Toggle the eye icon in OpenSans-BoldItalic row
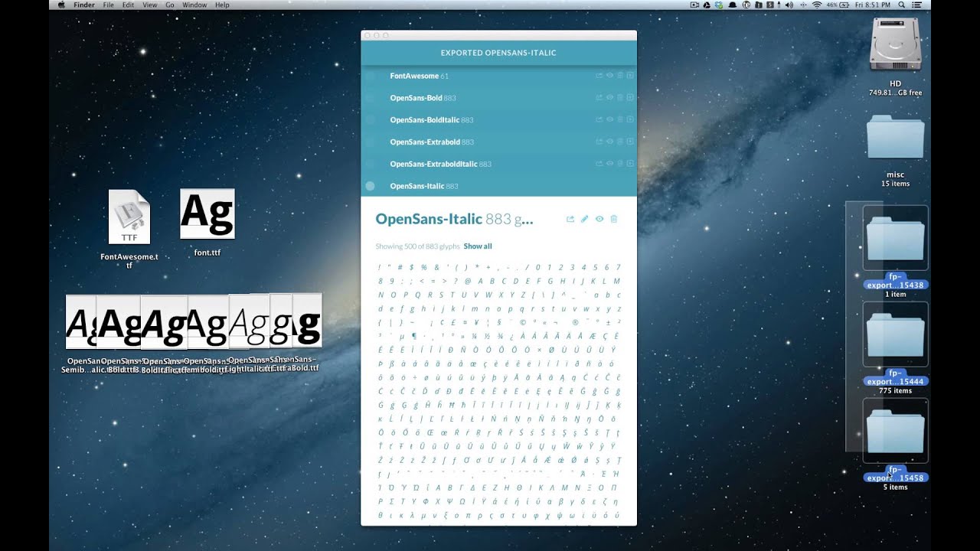 (610, 119)
